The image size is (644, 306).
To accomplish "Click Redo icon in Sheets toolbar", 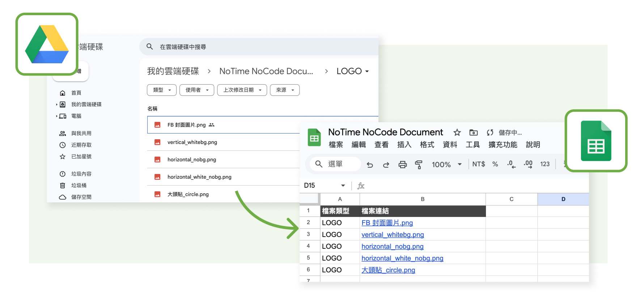I will [x=386, y=165].
